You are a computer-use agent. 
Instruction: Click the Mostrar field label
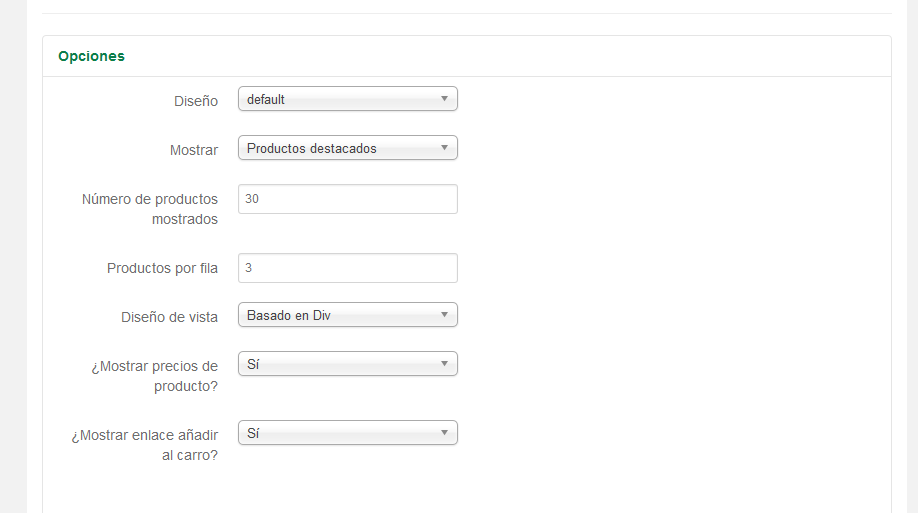point(194,151)
